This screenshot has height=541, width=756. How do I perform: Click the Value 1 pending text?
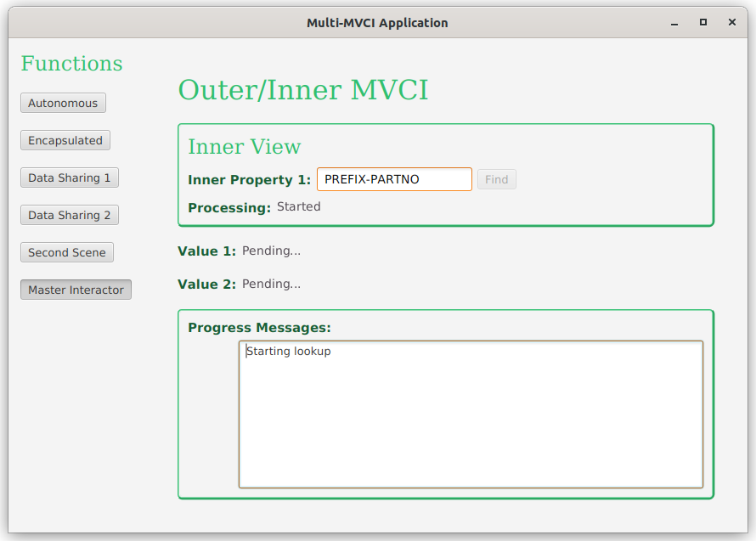pyautogui.click(x=271, y=251)
